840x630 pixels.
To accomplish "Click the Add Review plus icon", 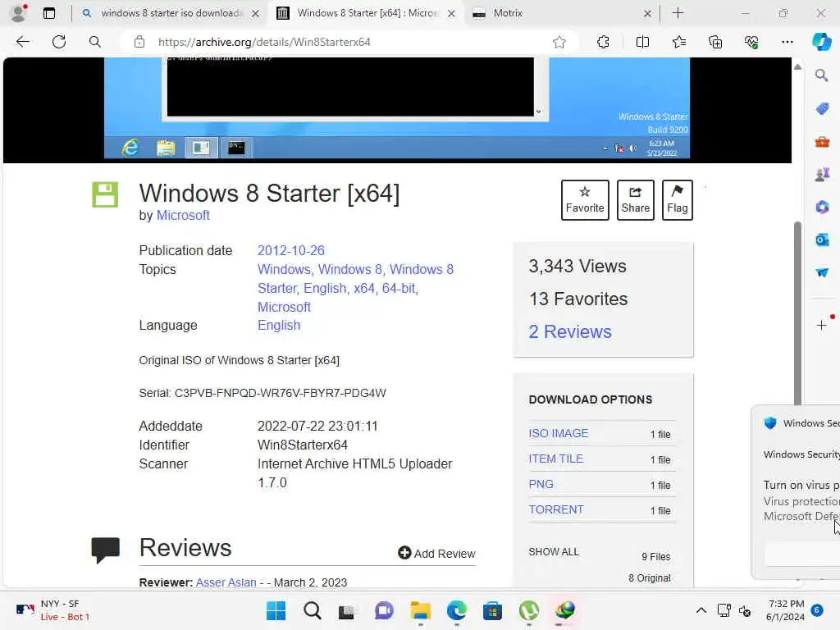I will pos(404,553).
